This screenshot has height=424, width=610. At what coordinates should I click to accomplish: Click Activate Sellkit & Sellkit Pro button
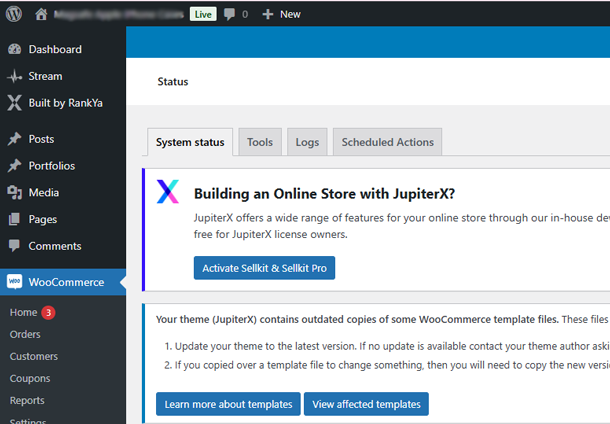point(264,268)
